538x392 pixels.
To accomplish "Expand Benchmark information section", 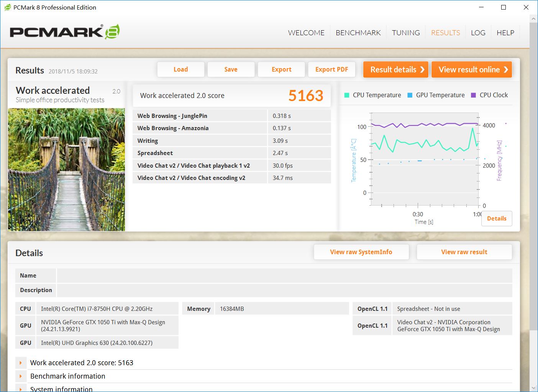I will point(21,376).
